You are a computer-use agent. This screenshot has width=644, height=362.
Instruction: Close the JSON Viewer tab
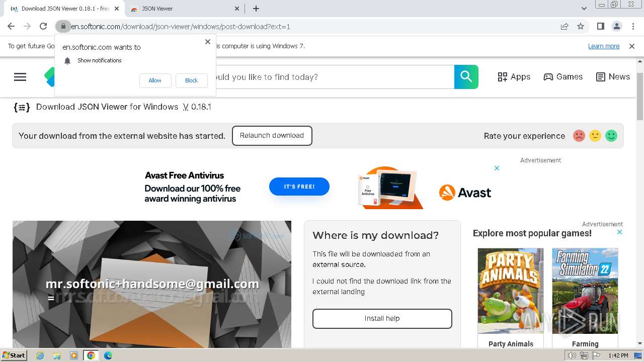(237, 9)
